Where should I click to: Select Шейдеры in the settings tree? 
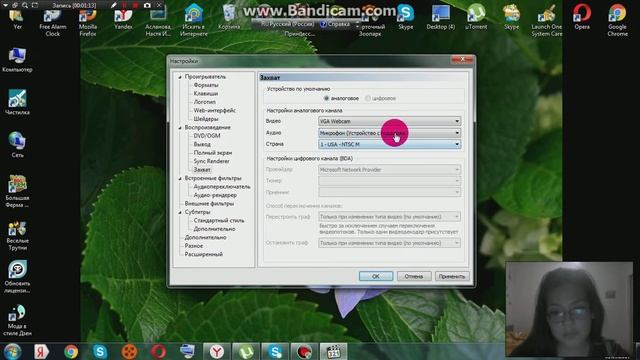coord(206,119)
